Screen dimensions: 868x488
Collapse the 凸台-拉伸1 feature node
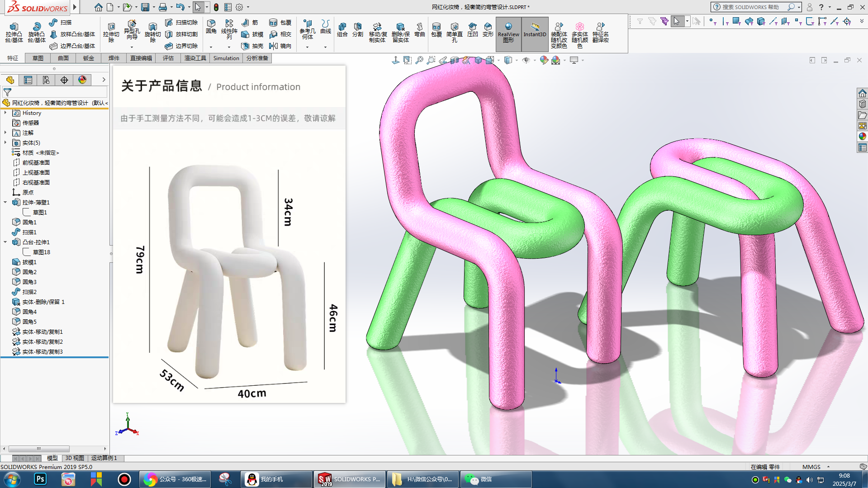(x=5, y=242)
